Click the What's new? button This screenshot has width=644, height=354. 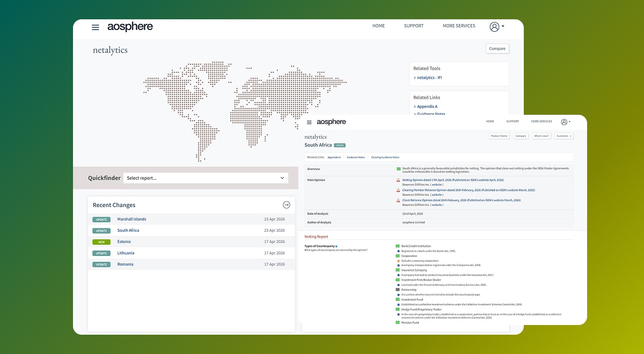tap(541, 136)
